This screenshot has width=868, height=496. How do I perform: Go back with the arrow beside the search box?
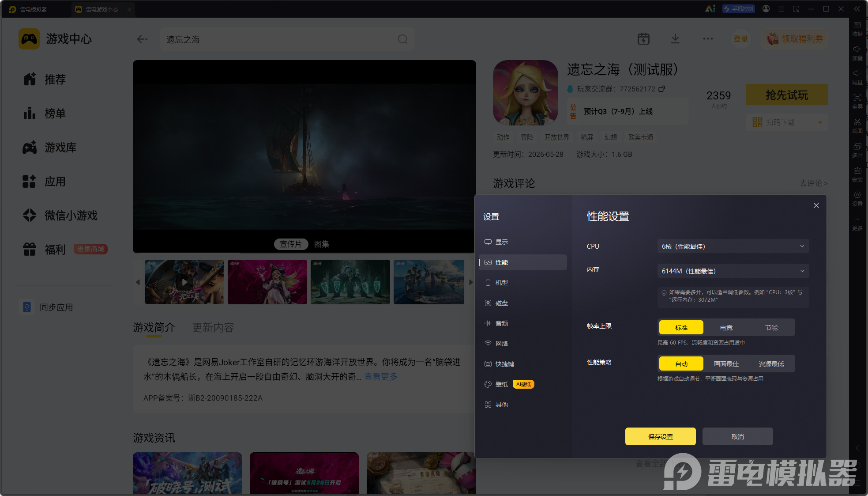(x=142, y=39)
